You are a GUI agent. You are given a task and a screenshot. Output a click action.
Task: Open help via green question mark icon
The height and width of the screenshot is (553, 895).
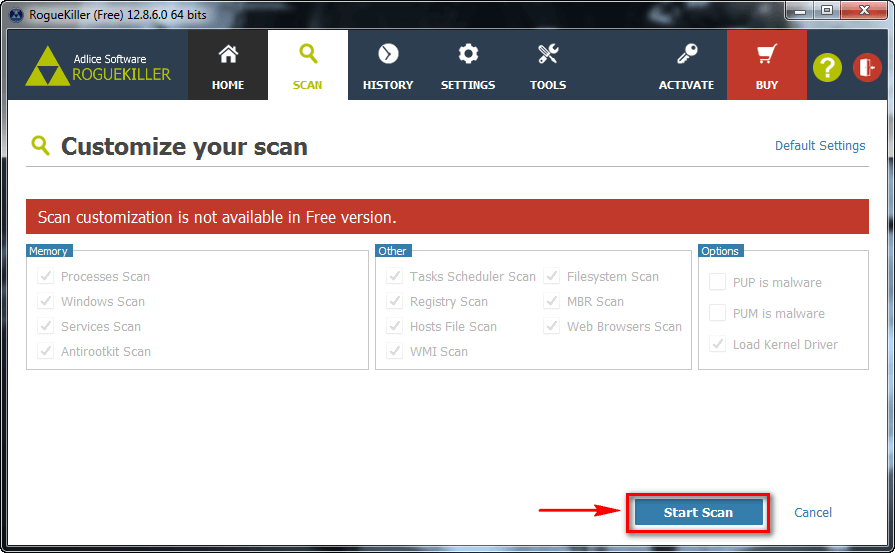[x=827, y=67]
